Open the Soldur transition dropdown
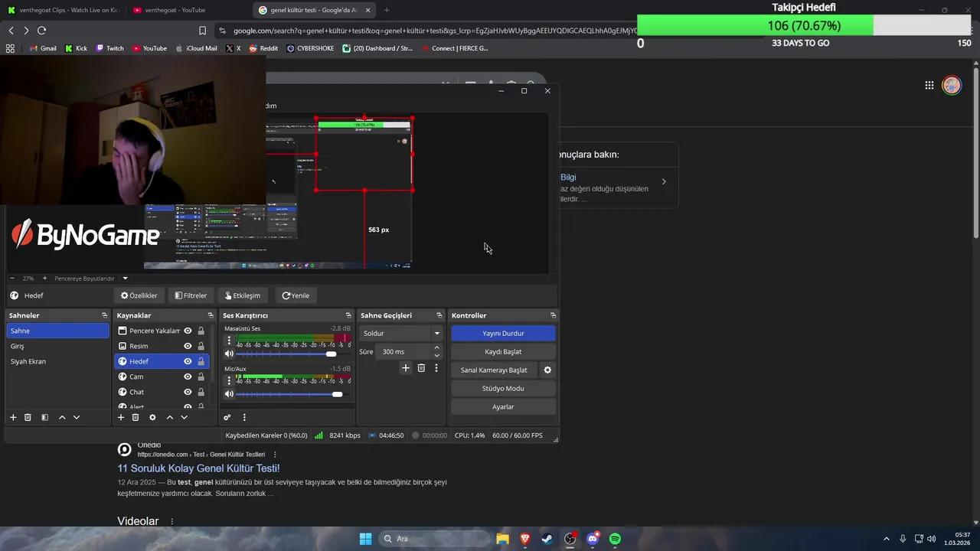 [401, 334]
